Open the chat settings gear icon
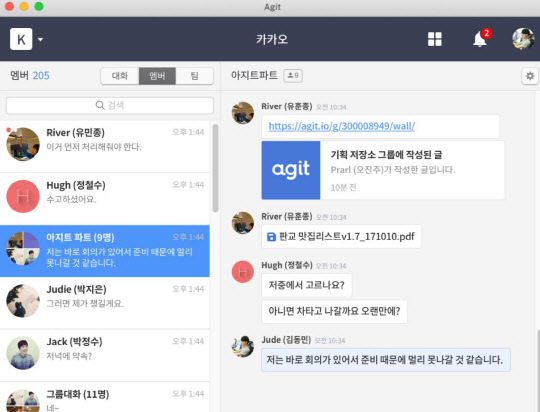 [530, 76]
